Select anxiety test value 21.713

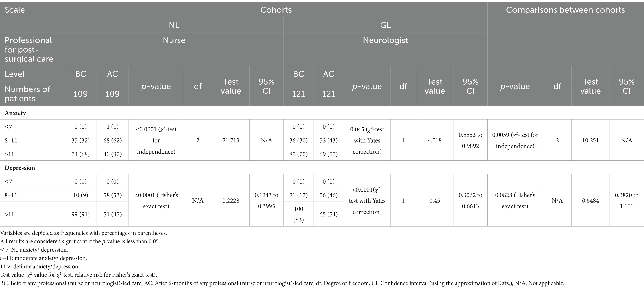click(231, 140)
